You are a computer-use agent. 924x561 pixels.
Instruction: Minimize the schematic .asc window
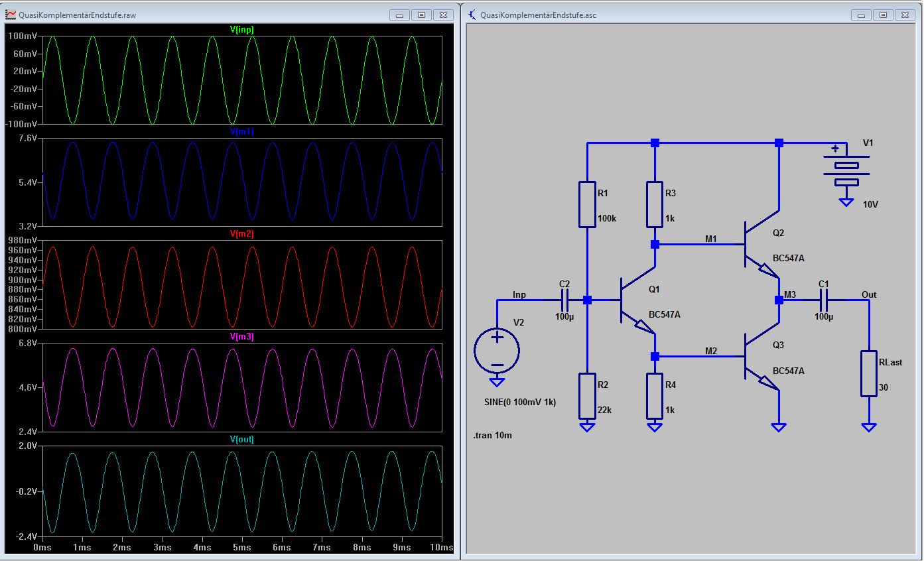862,15
